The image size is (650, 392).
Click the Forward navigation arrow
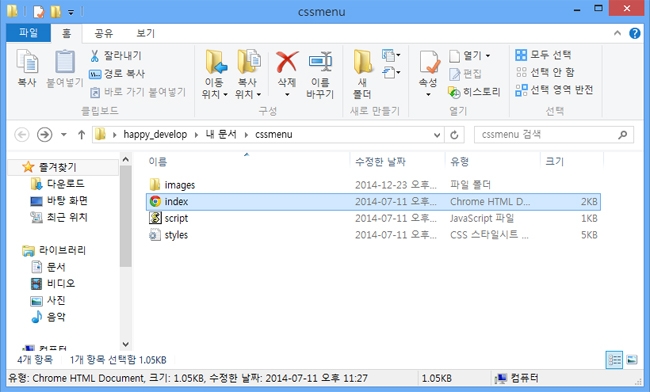coord(44,135)
